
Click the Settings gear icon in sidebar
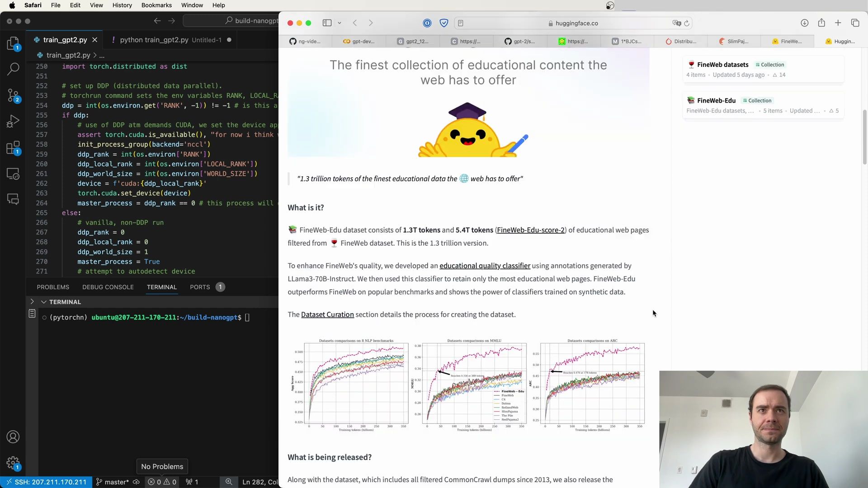pos(13,463)
